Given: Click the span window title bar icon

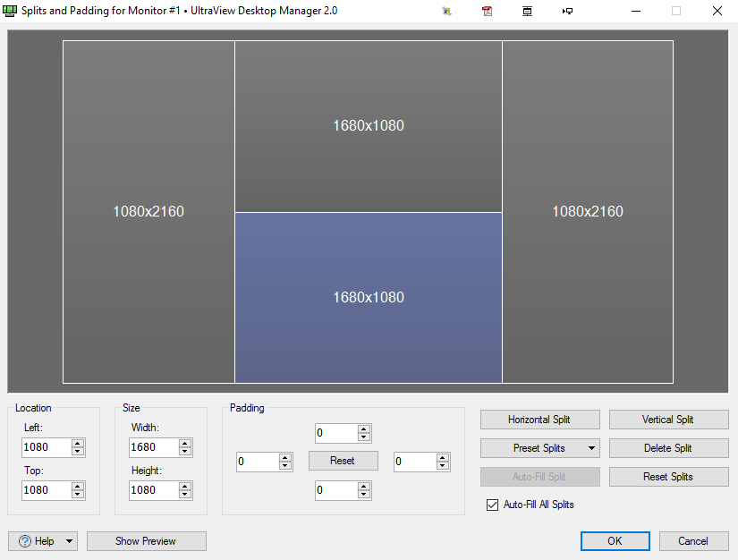Looking at the screenshot, I should pyautogui.click(x=527, y=11).
